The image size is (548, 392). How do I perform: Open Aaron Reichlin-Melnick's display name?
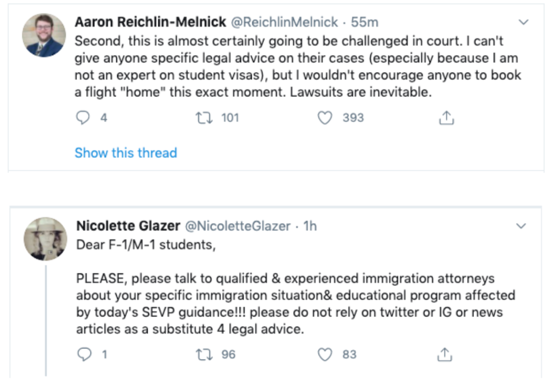150,22
